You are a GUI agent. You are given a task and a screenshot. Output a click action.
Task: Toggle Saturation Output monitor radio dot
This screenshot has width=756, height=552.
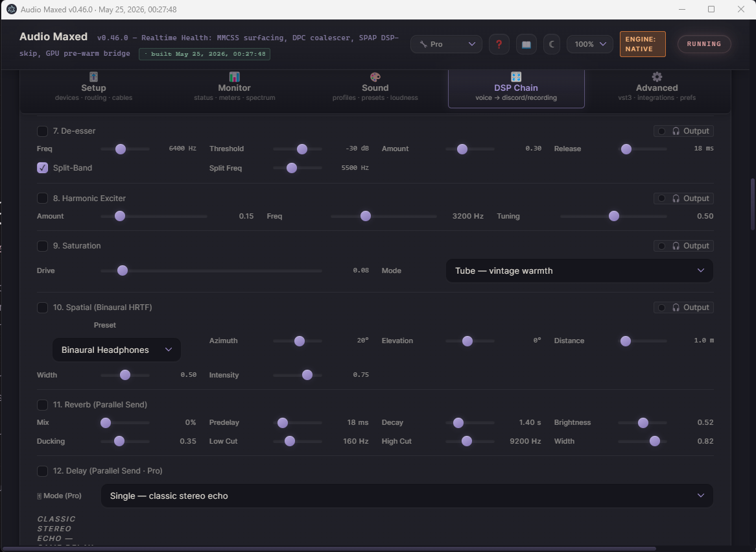click(x=661, y=246)
